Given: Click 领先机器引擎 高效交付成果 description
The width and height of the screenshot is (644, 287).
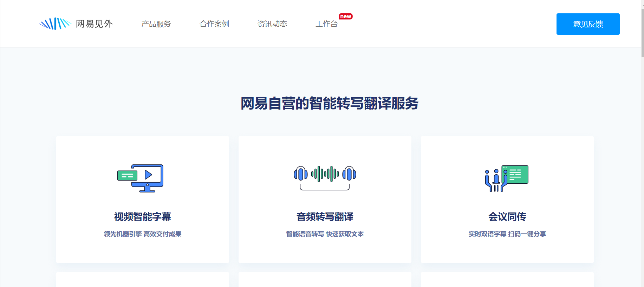Looking at the screenshot, I should pyautogui.click(x=143, y=234).
